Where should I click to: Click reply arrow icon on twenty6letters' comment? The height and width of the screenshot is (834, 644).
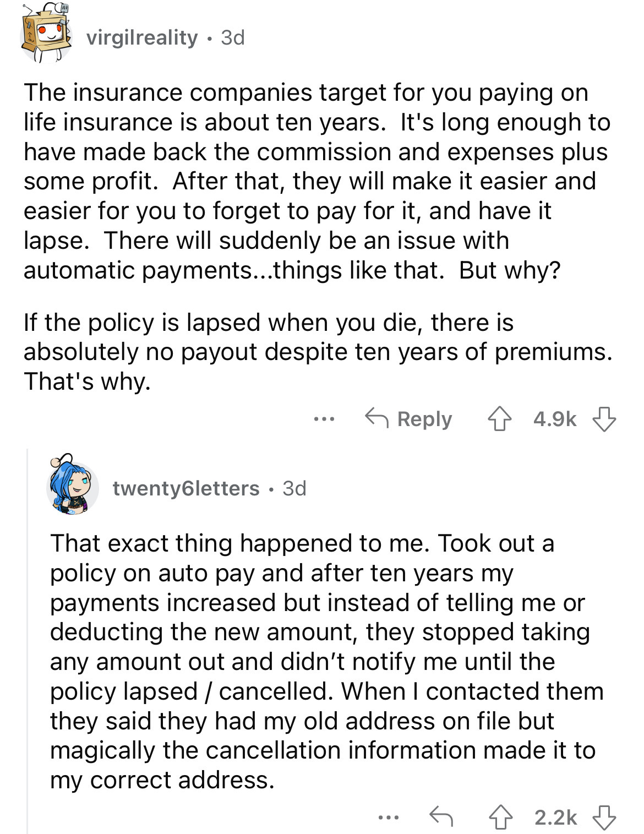pyautogui.click(x=441, y=817)
